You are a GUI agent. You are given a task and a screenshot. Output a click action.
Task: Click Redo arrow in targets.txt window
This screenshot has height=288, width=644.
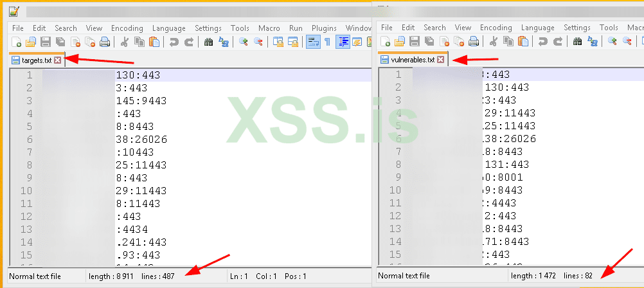(189, 42)
